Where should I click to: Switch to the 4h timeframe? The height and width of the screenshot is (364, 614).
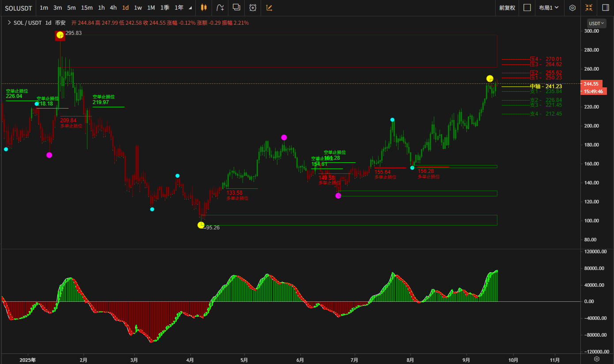click(x=113, y=8)
